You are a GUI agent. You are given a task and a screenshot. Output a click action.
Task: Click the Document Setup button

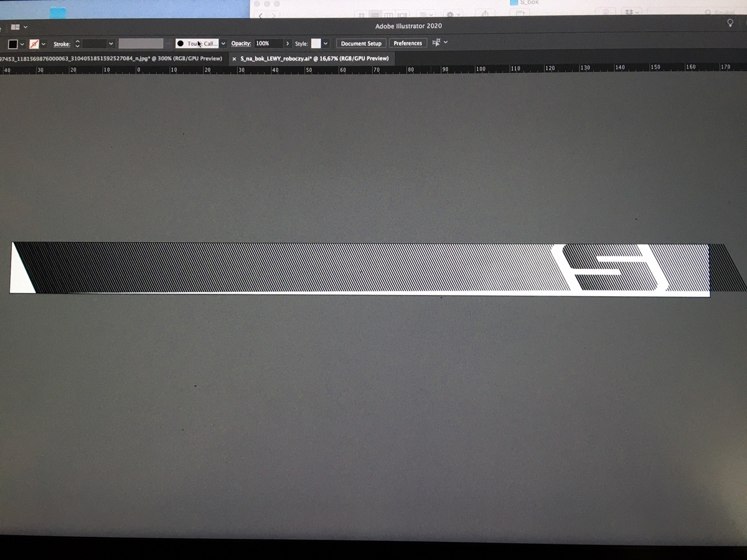click(361, 44)
